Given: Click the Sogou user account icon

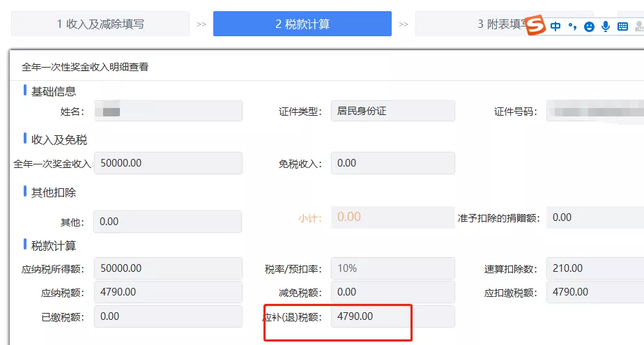Looking at the screenshot, I should click(639, 26).
